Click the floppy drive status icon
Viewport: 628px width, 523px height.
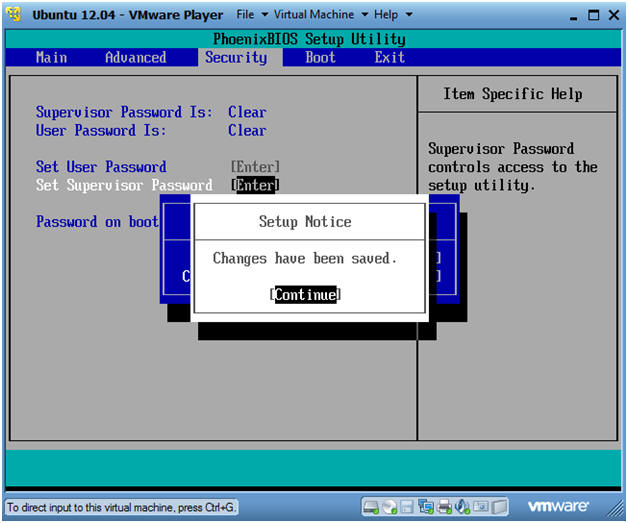pyautogui.click(x=407, y=507)
